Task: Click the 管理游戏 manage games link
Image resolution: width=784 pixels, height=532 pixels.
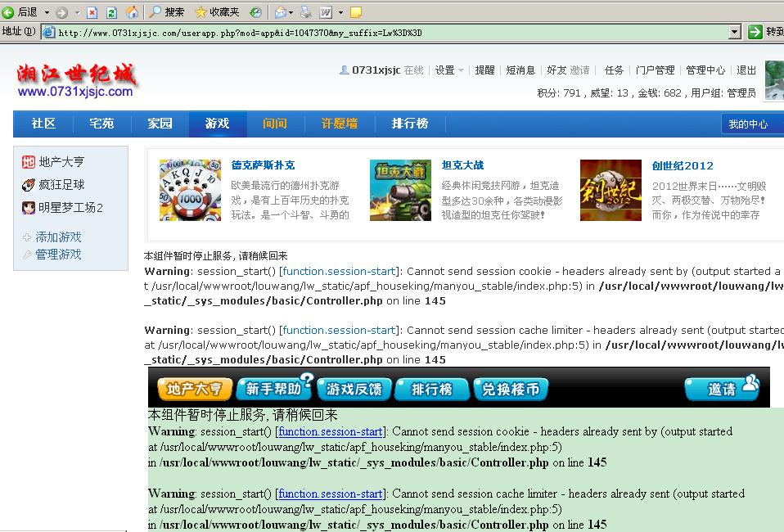Action: click(x=58, y=255)
